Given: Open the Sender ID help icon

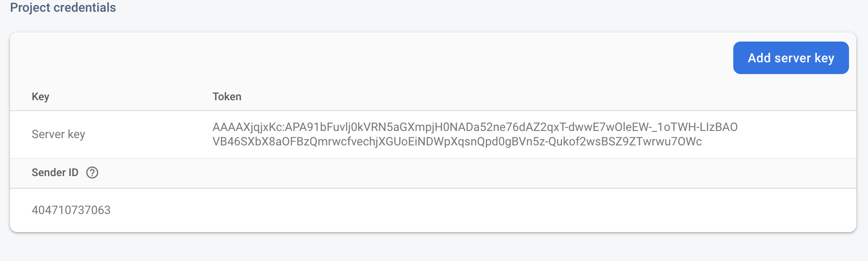Looking at the screenshot, I should (x=92, y=172).
